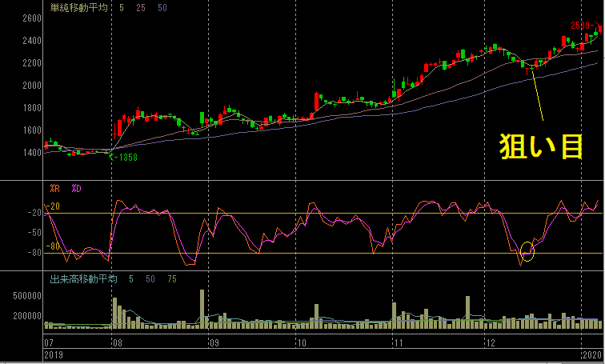605x364 pixels.
Task: Click the -80 oversold level label
Action: 54,246
